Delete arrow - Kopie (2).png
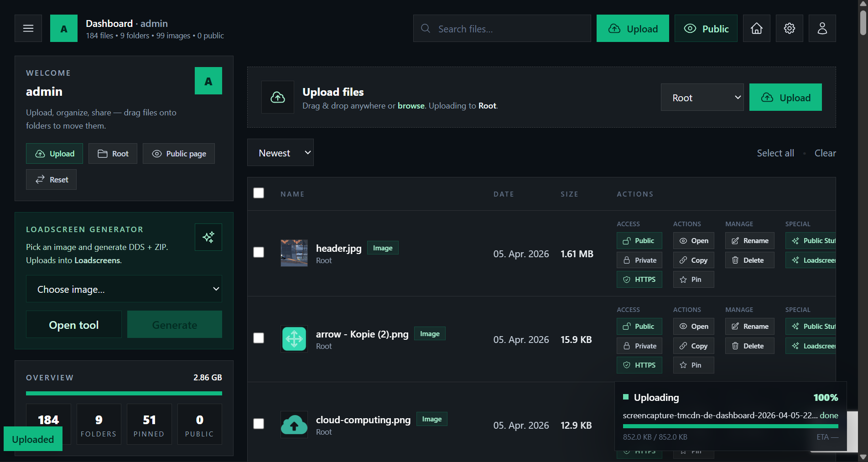This screenshot has height=462, width=868. 749,346
